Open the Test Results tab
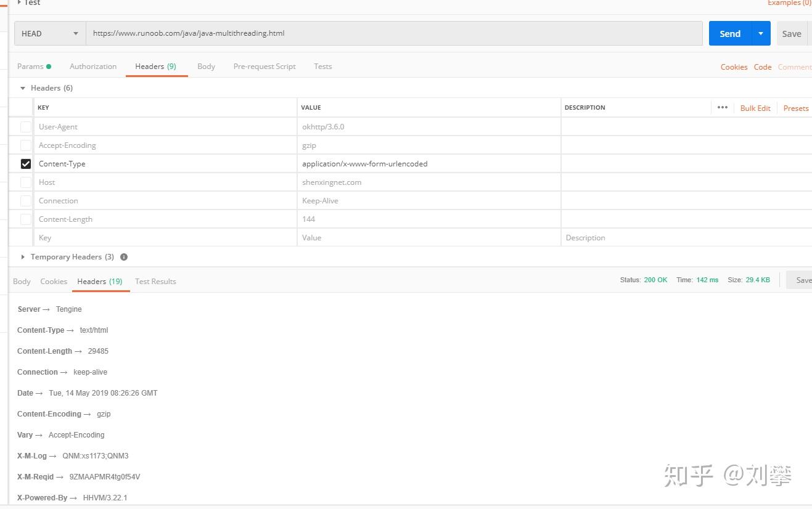This screenshot has width=812, height=509. point(155,282)
